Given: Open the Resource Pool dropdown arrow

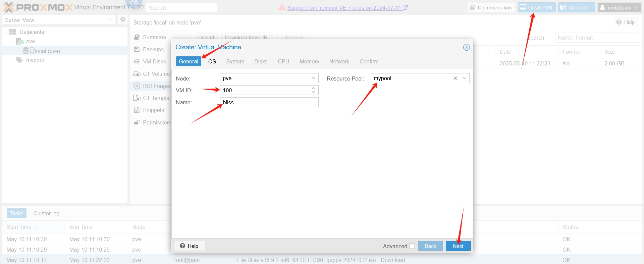Looking at the screenshot, I should [x=465, y=78].
